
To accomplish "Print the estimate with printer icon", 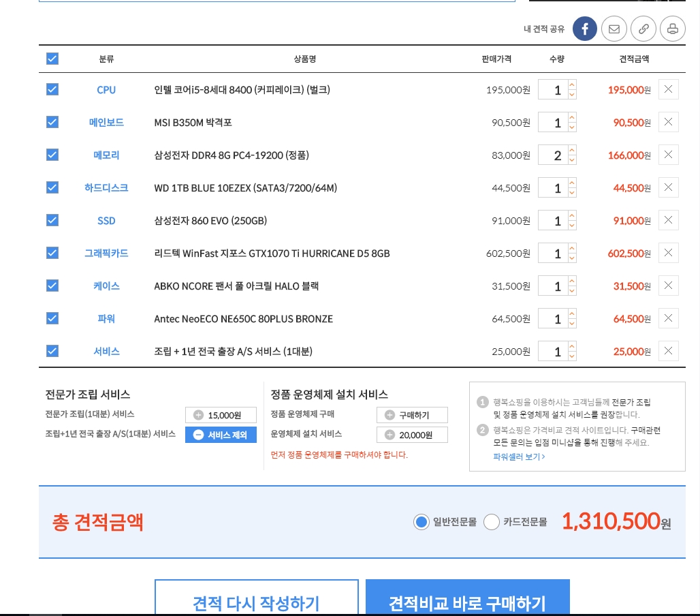I will pos(673,29).
